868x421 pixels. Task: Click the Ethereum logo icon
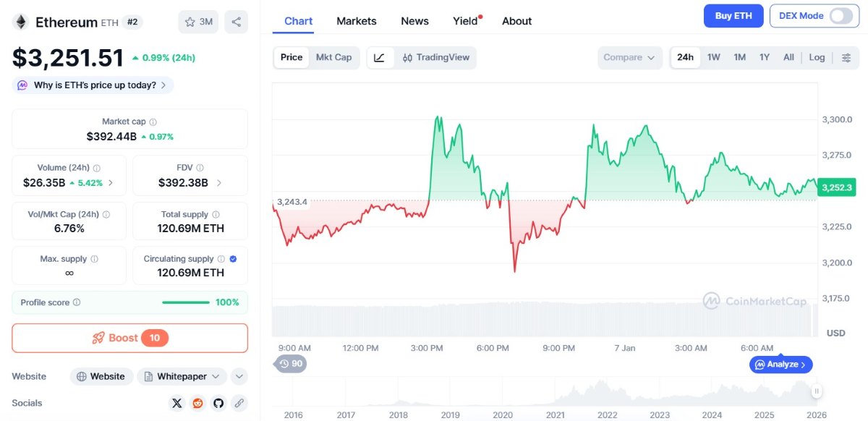tap(20, 22)
